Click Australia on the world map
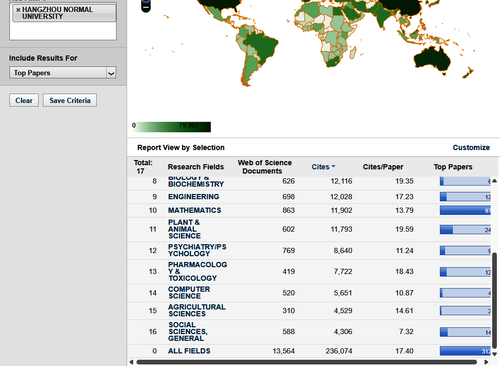Viewport: 500px width, 366px height. pos(432,59)
